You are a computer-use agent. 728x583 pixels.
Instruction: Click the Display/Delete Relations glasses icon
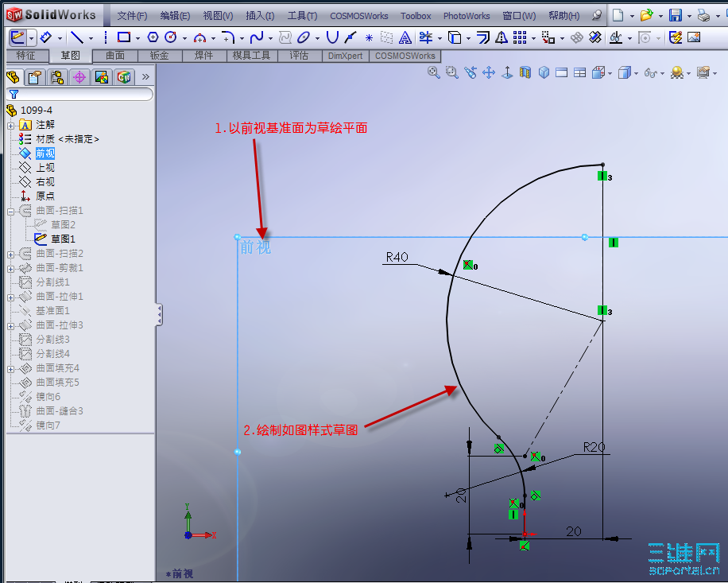tap(616, 37)
